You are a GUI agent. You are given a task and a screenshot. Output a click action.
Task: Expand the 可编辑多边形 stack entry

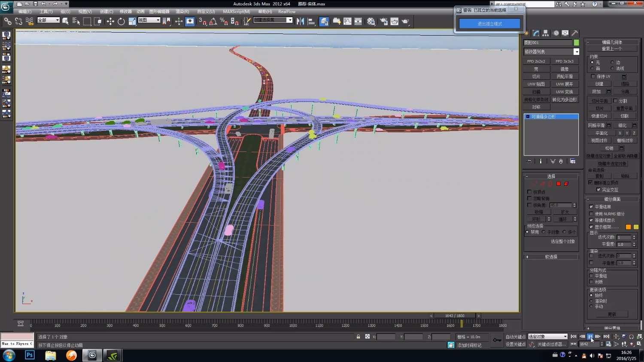tap(528, 117)
